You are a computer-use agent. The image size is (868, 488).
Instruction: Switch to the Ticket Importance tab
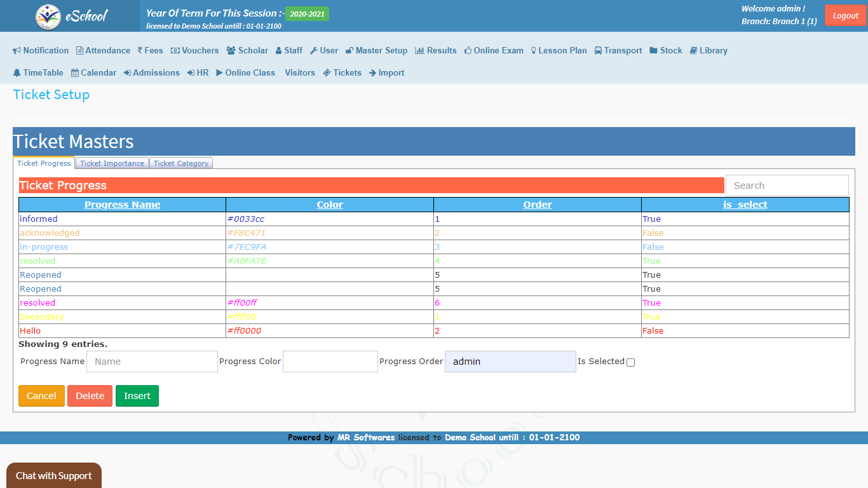pyautogui.click(x=111, y=163)
